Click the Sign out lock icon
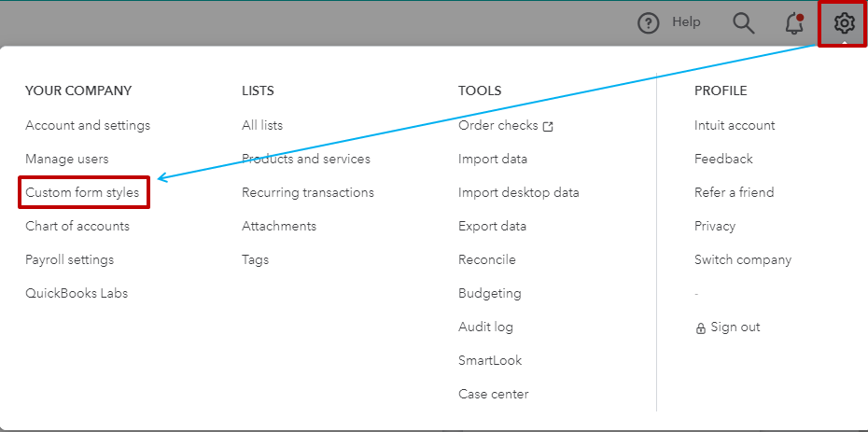868x432 pixels. click(701, 327)
